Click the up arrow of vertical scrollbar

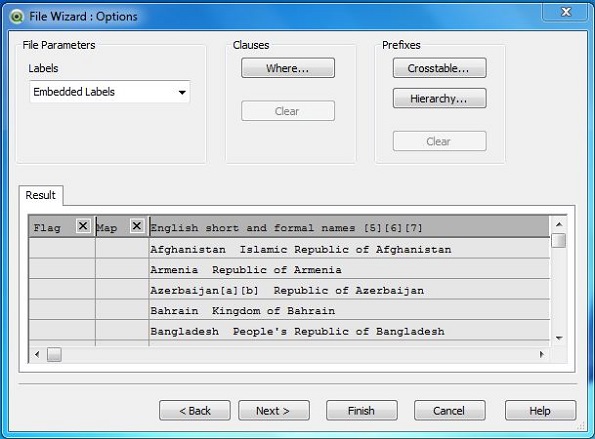click(x=559, y=224)
